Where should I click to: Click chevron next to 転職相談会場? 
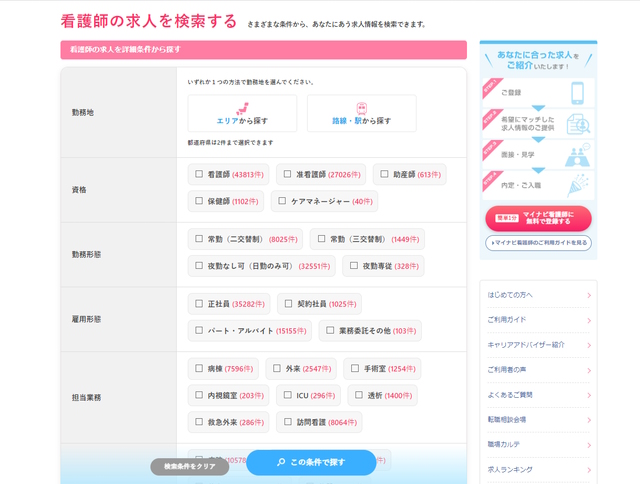point(589,420)
